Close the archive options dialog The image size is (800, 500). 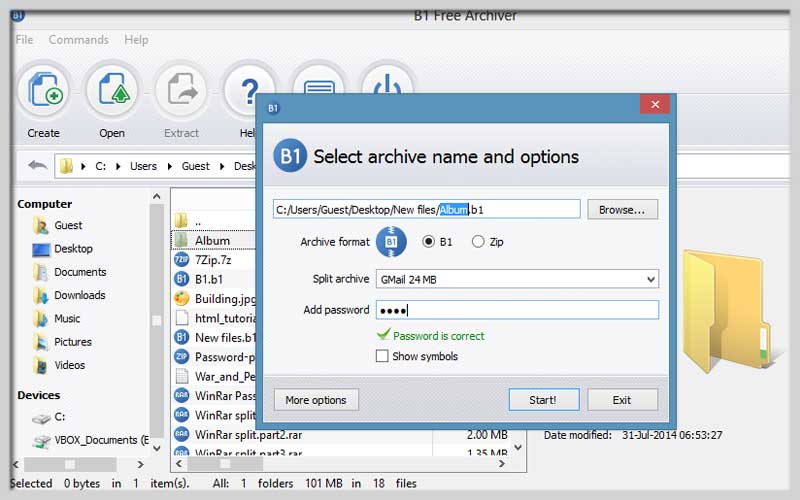coord(655,105)
